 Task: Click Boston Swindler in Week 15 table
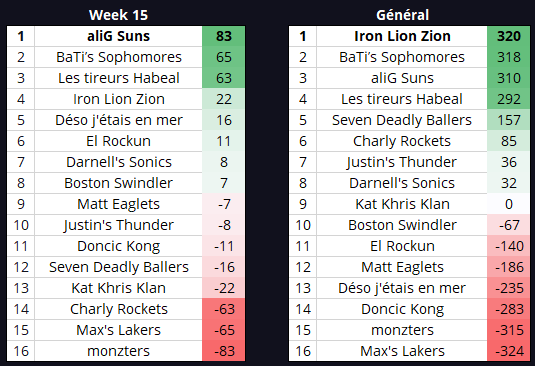pyautogui.click(x=118, y=183)
